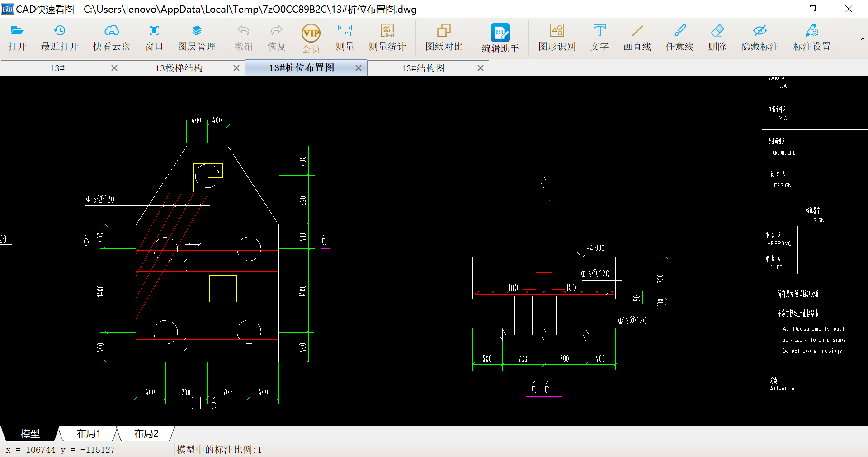This screenshot has height=457, width=868.
Task: Click the Φ16@120 label left of CT-6 plan
Action: click(x=100, y=199)
